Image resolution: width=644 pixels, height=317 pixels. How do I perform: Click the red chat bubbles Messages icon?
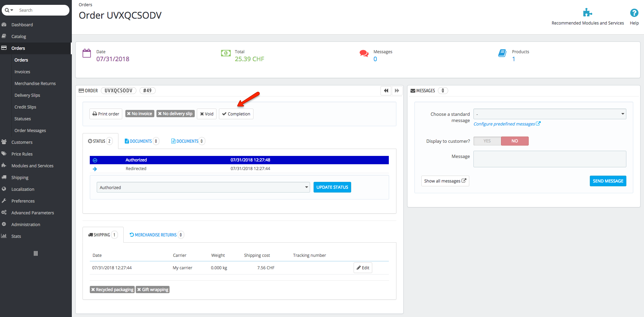pos(364,54)
